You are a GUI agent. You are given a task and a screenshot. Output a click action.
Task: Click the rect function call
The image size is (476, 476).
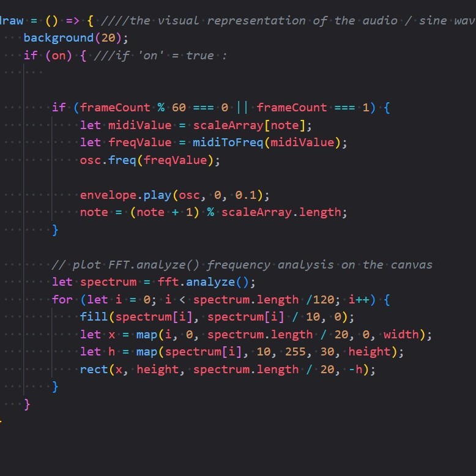[x=94, y=370]
